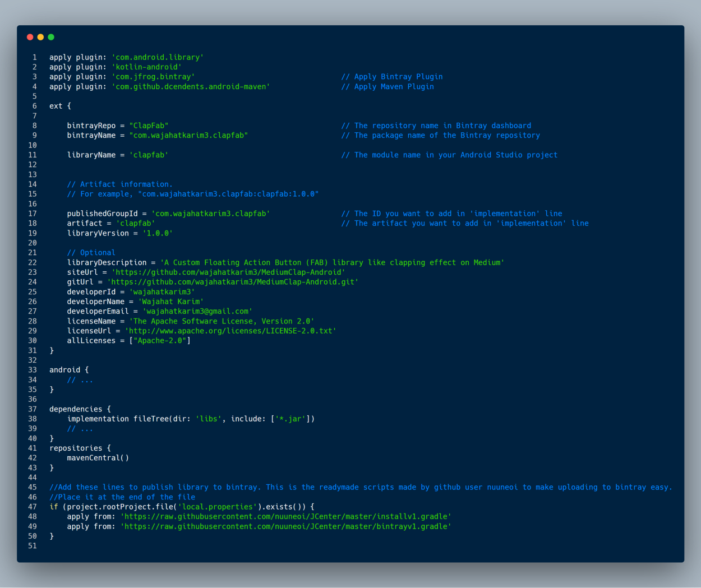This screenshot has width=701, height=588.
Task: Click the libraryDescription string
Action: (x=332, y=262)
